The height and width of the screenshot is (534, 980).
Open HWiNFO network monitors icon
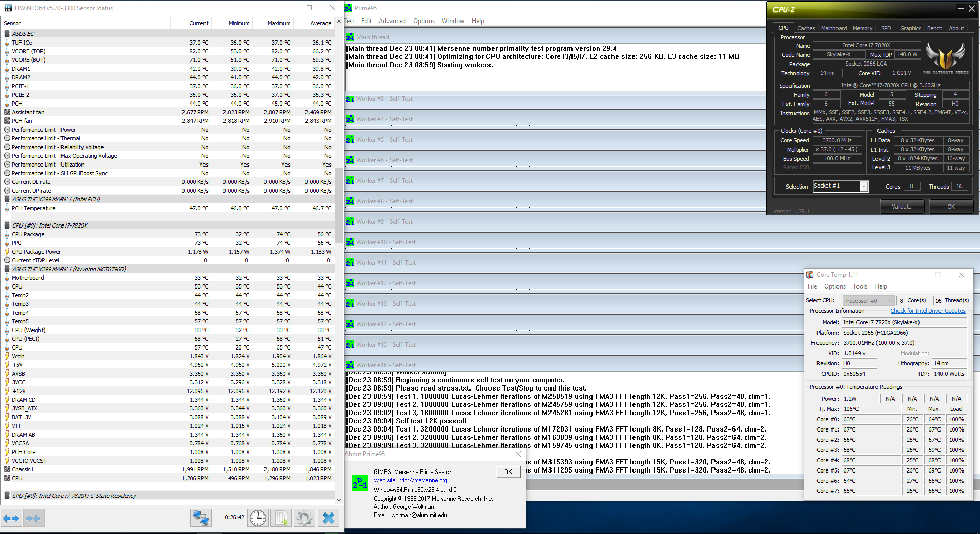[x=200, y=518]
